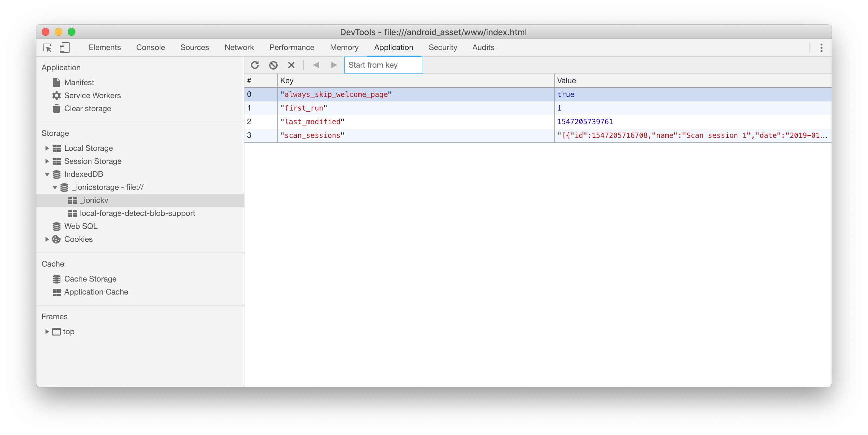Open the Manifest page

coord(80,82)
